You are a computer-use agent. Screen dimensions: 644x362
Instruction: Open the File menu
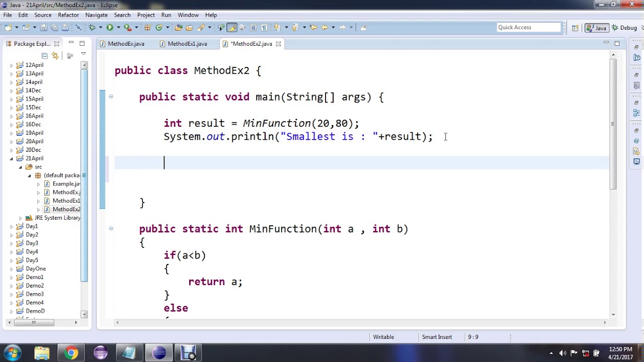[8, 15]
